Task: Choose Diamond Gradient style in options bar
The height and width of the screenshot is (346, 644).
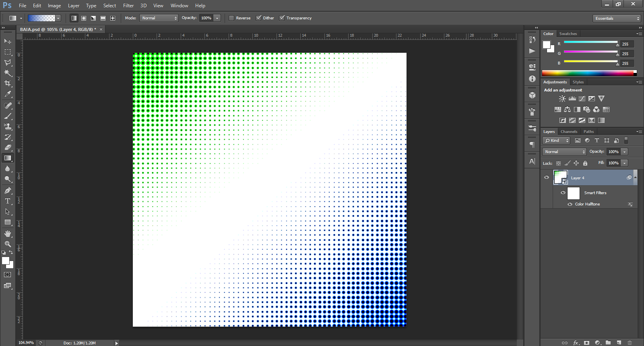Action: 112,18
